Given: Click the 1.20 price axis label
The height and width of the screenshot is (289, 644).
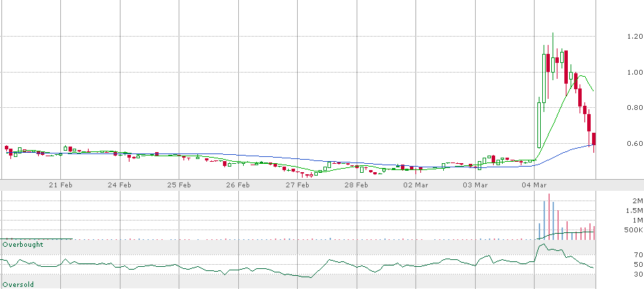Looking at the screenshot, I should point(635,37).
